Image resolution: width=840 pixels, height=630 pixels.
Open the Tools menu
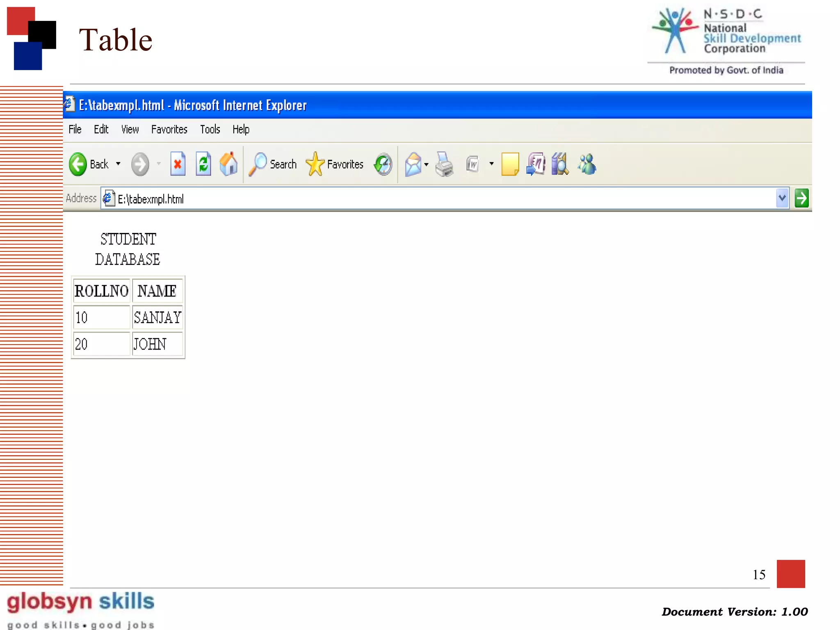coord(210,130)
